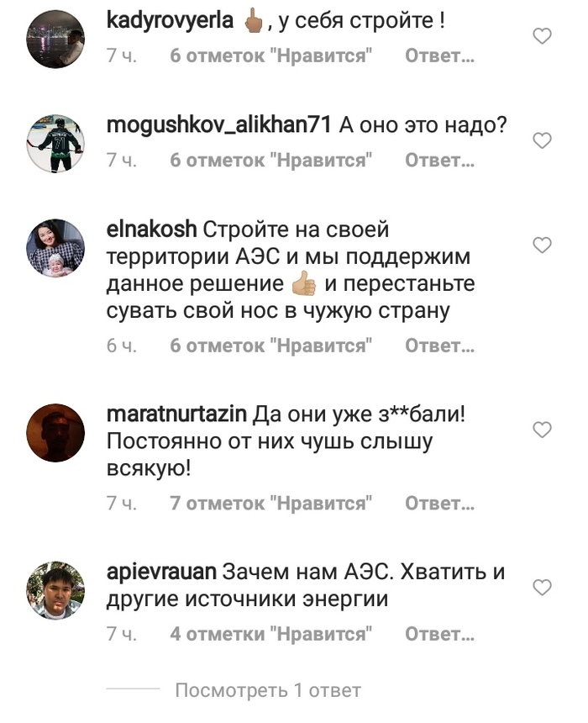Viewport: 588px width, 723px height.
Task: Open username maratnurtazin
Action: click(176, 414)
